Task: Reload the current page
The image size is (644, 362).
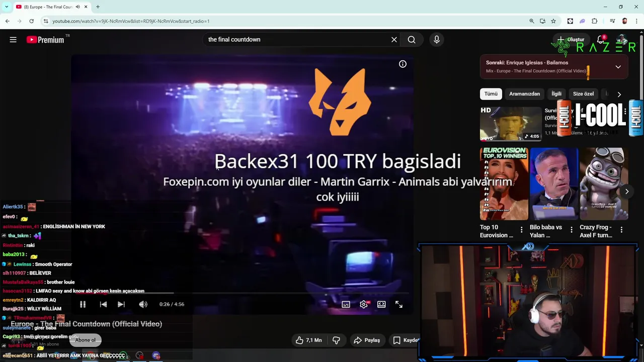Action: click(31, 21)
